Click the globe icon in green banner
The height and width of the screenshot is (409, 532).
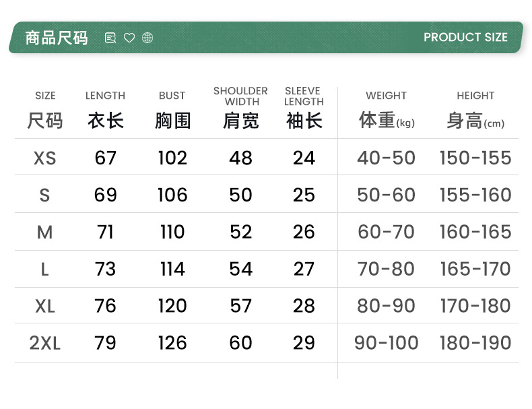(x=147, y=38)
